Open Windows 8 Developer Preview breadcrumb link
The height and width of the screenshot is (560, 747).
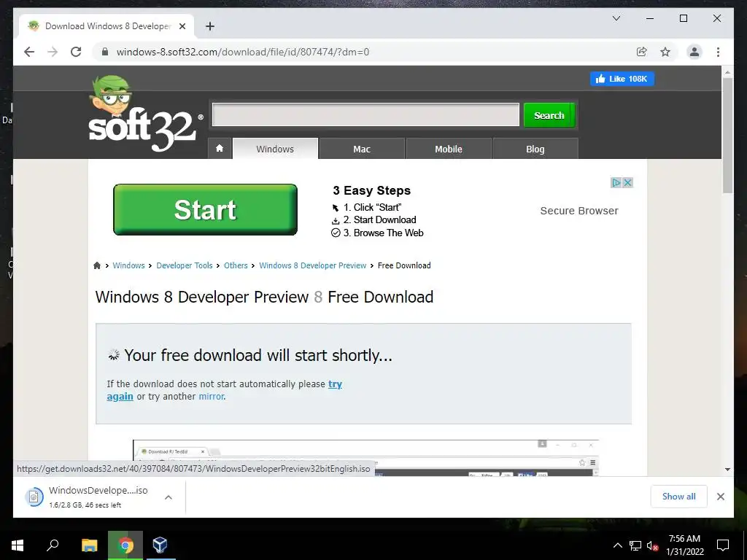[x=312, y=265]
